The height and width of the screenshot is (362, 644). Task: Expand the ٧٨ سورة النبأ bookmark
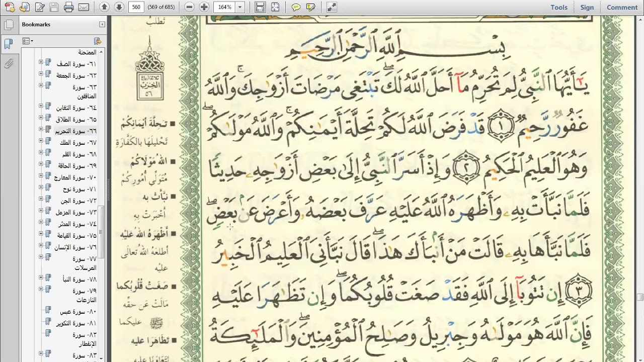coord(41,278)
